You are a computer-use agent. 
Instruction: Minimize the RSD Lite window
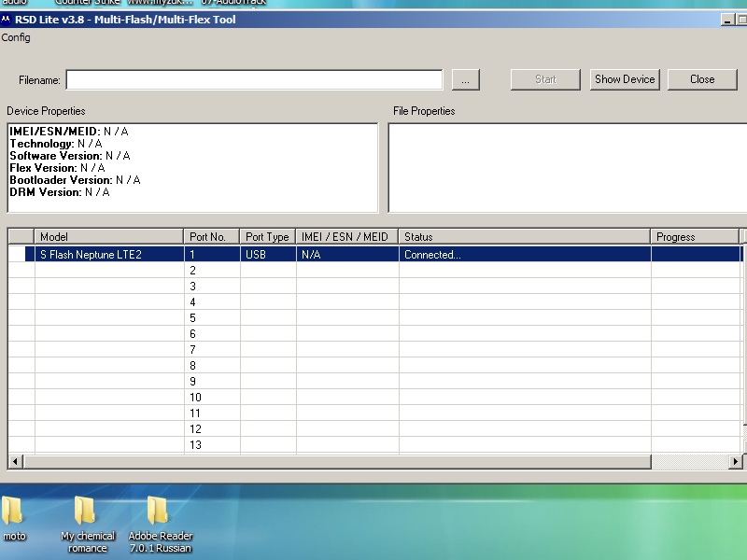pos(727,20)
